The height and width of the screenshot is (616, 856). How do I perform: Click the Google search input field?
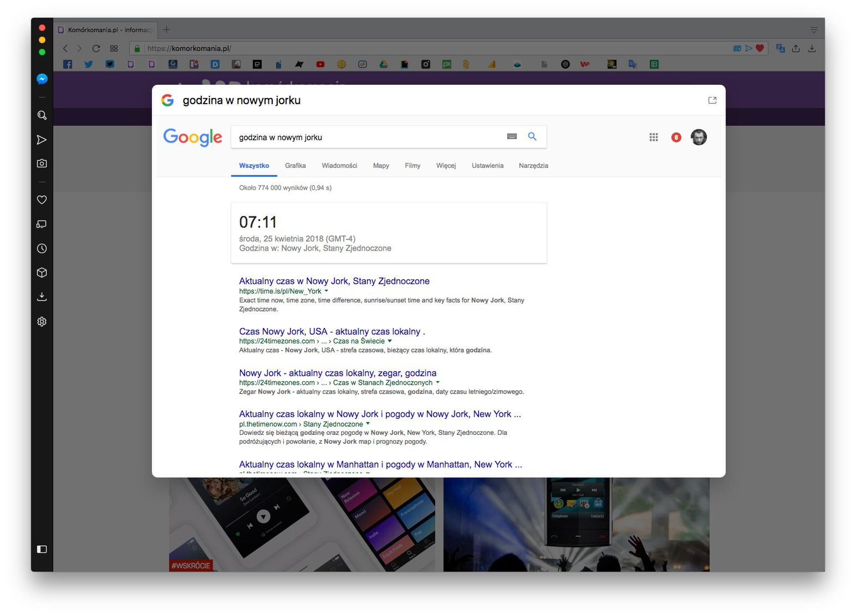[369, 137]
